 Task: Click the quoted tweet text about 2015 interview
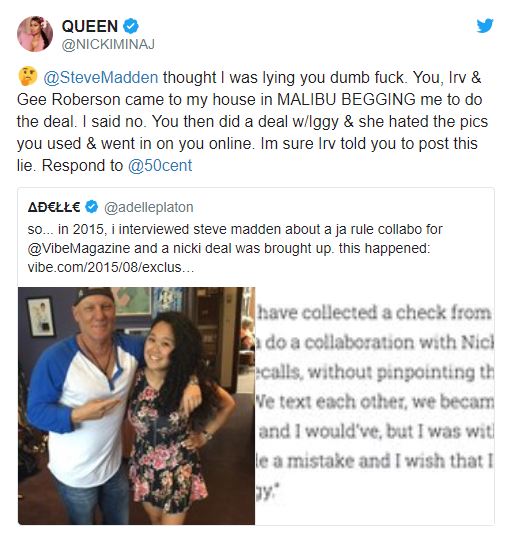235,248
